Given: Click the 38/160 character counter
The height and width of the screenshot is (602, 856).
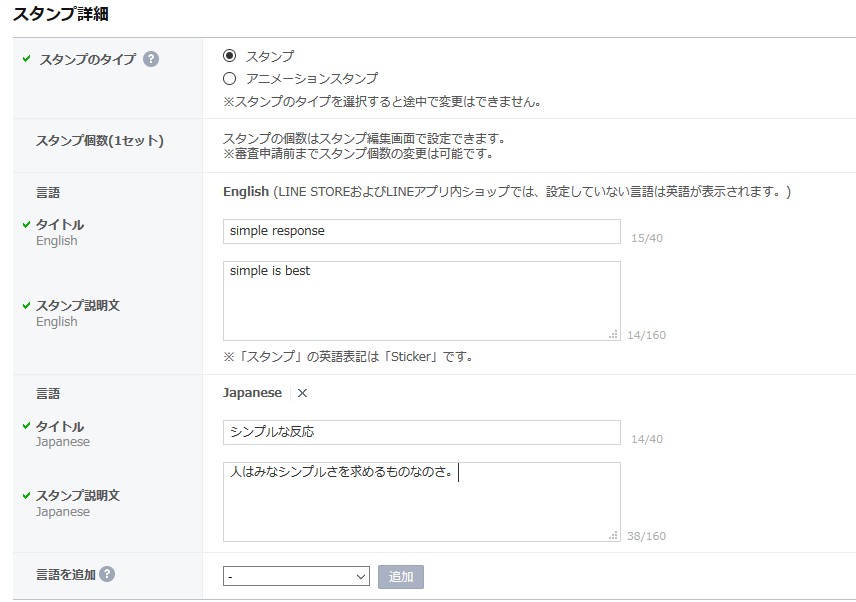Looking at the screenshot, I should pos(646,536).
